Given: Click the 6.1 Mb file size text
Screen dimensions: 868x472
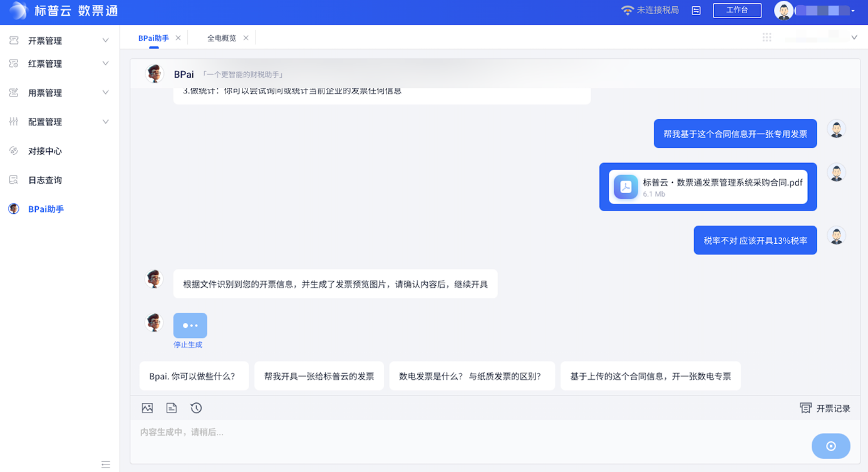Looking at the screenshot, I should coord(654,194).
